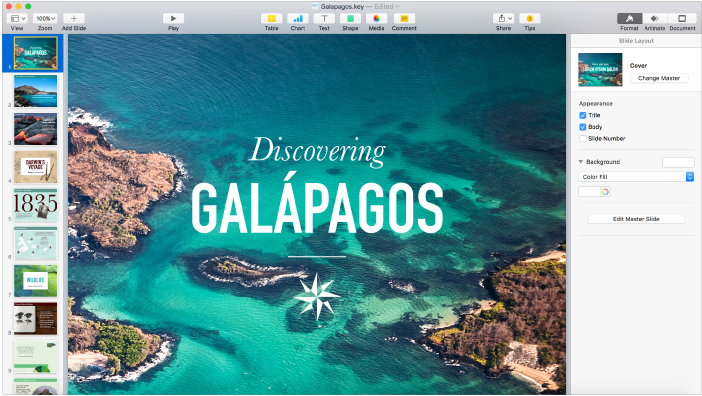702x396 pixels.
Task: Select the compass star graphic
Action: point(317,296)
